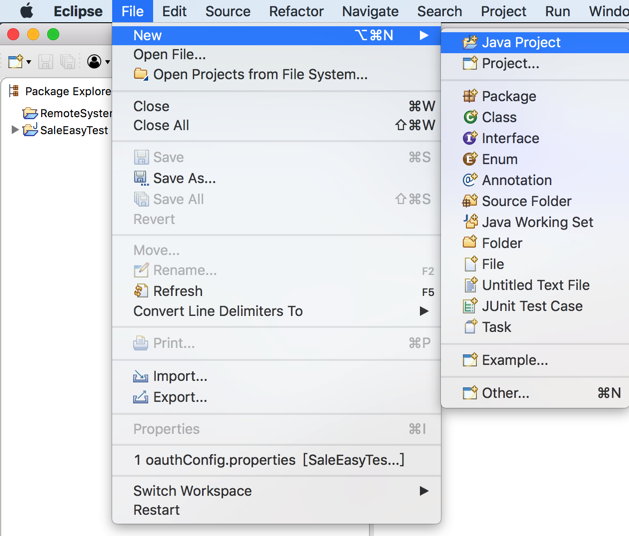Click the Import icon in File menu

[141, 376]
